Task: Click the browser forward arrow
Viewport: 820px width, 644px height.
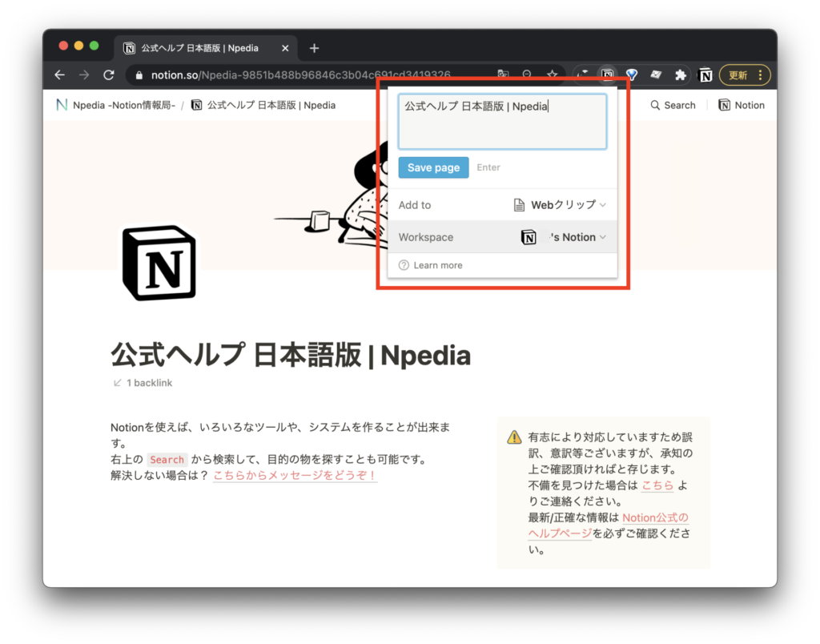Action: [84, 74]
